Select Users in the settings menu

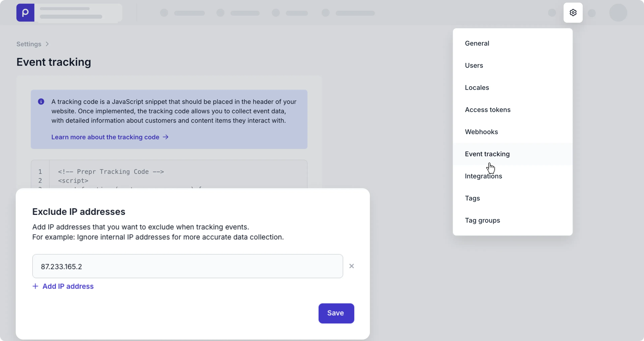coord(474,66)
